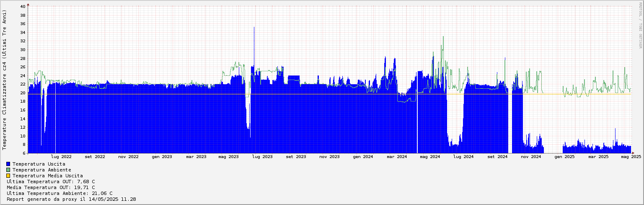Click the yellow Temperatura Media Uscita swatch
Viewport: 644px width, 205px height.
tap(8, 176)
